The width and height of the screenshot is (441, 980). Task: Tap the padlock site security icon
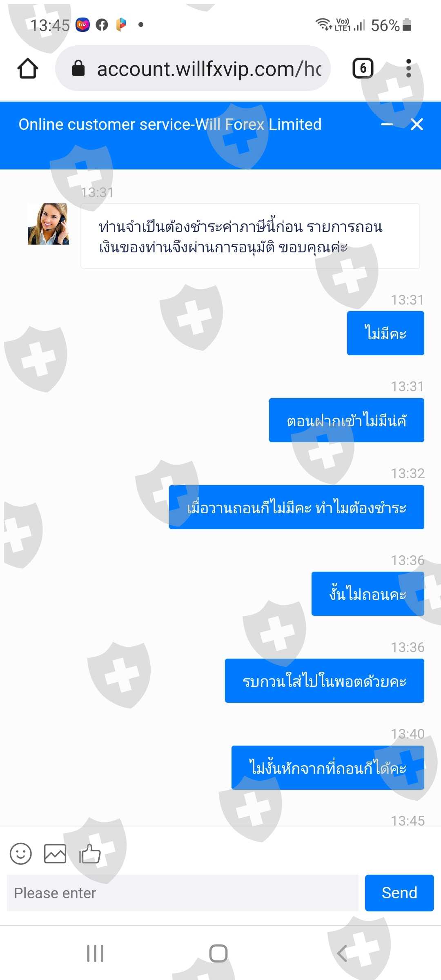pos(78,68)
